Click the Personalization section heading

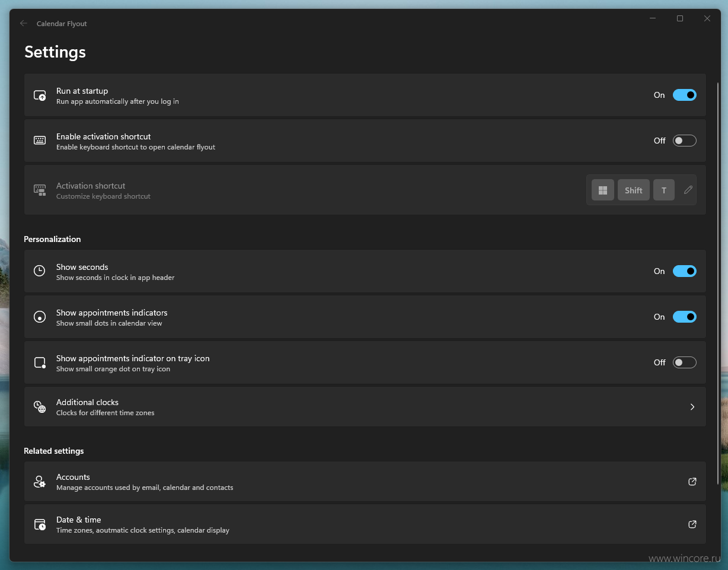point(52,239)
